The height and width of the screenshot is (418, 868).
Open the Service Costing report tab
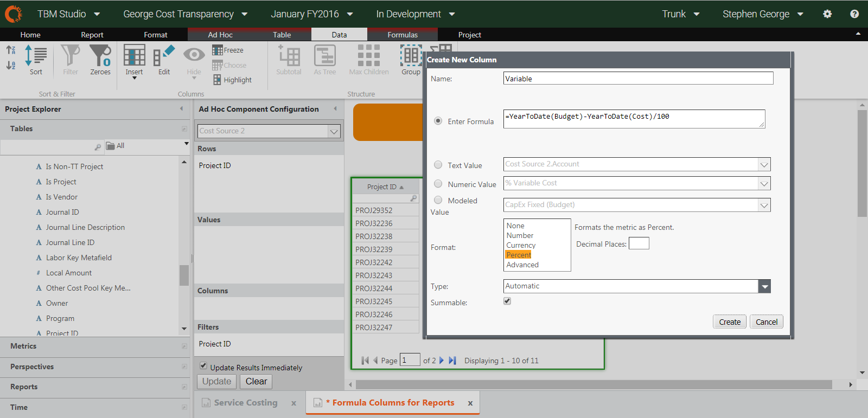[246, 403]
